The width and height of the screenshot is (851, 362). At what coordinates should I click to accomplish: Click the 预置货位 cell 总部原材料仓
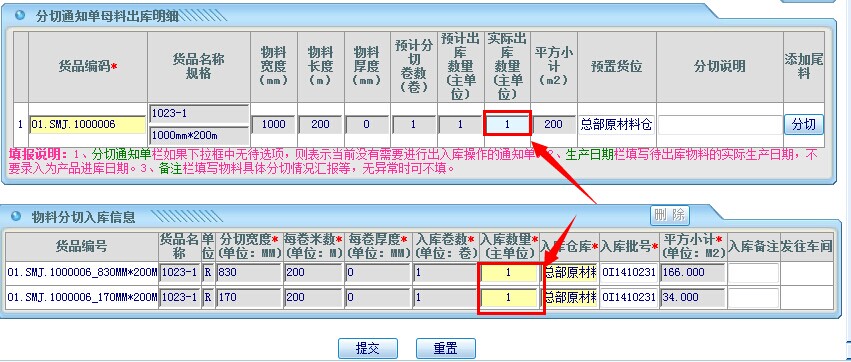coord(616,125)
